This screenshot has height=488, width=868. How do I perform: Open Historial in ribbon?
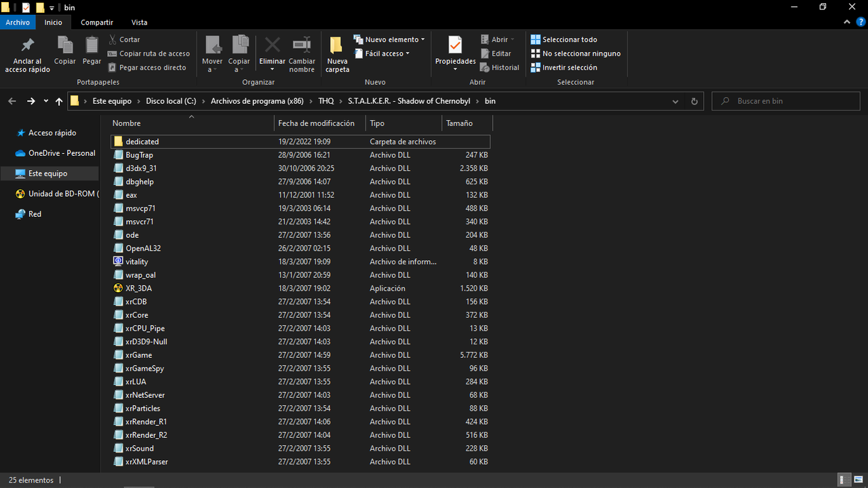tap(500, 67)
